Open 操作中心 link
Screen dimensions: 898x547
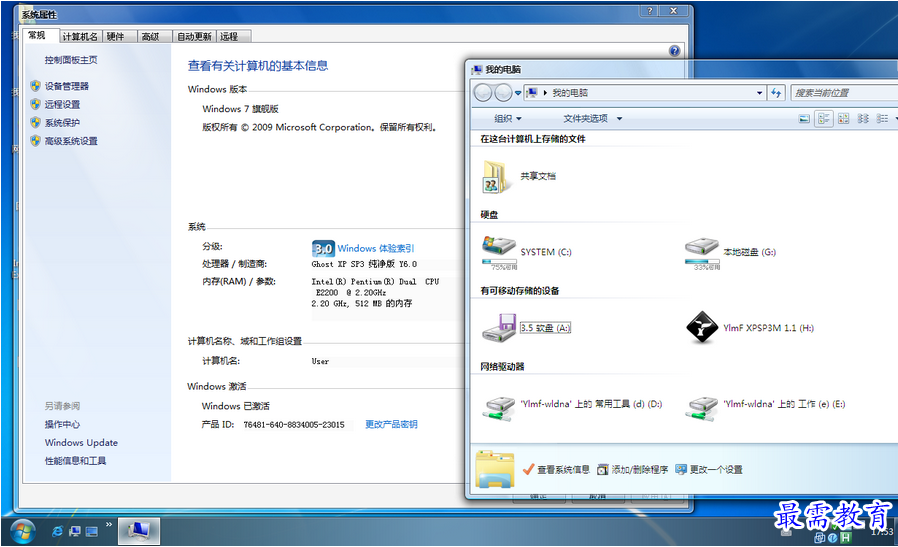point(62,424)
